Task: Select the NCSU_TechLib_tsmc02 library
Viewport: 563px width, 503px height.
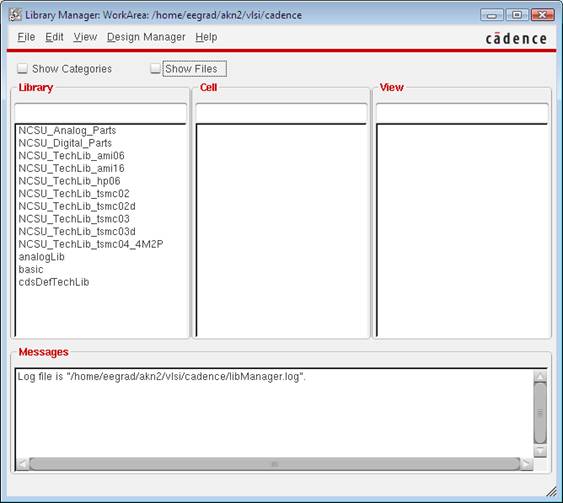Action: (74, 194)
